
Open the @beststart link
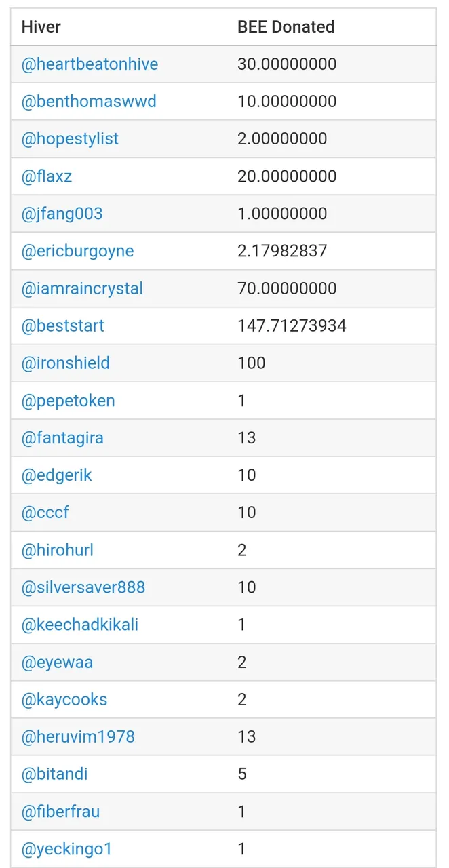click(x=63, y=325)
